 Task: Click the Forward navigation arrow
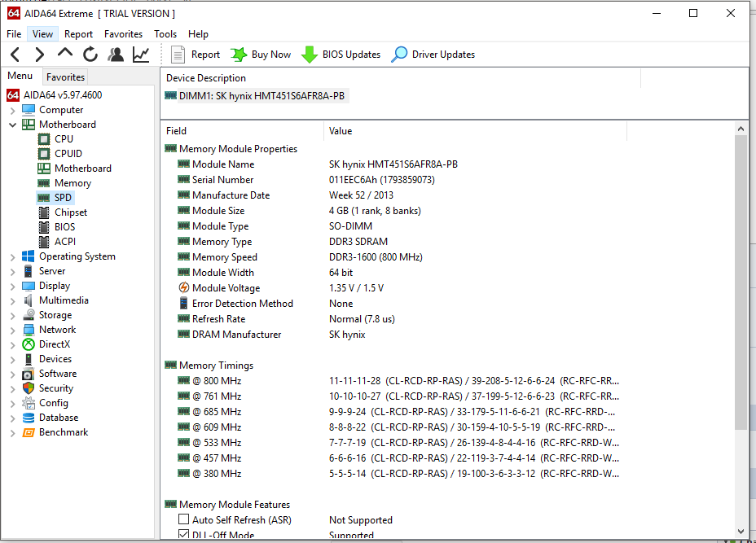pyautogui.click(x=39, y=55)
